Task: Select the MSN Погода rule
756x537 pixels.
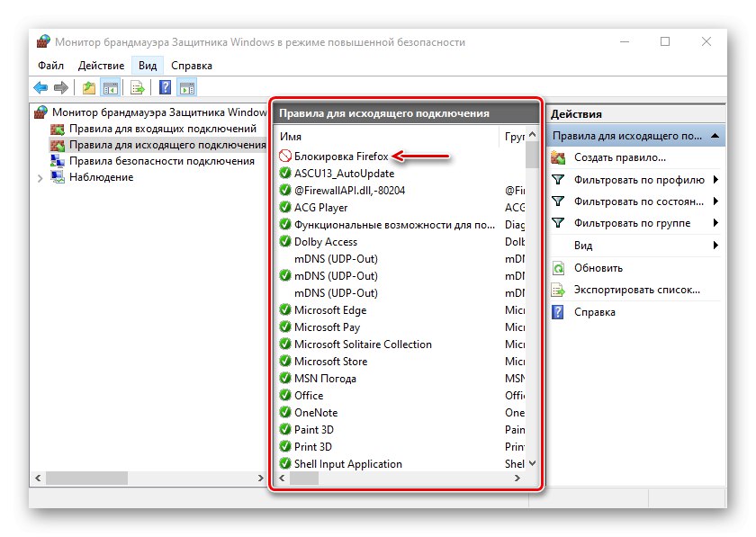Action: tap(325, 379)
